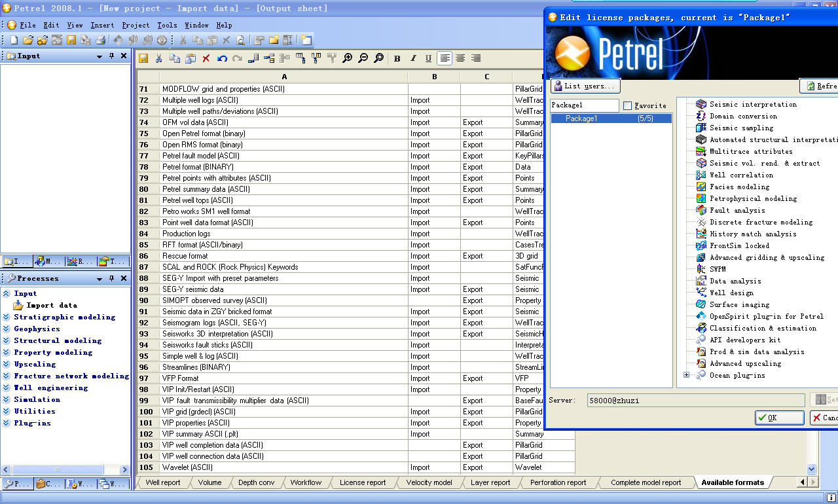Screen dimensions: 838x504
Task: Center align spreadsheet text
Action: pyautogui.click(x=460, y=58)
